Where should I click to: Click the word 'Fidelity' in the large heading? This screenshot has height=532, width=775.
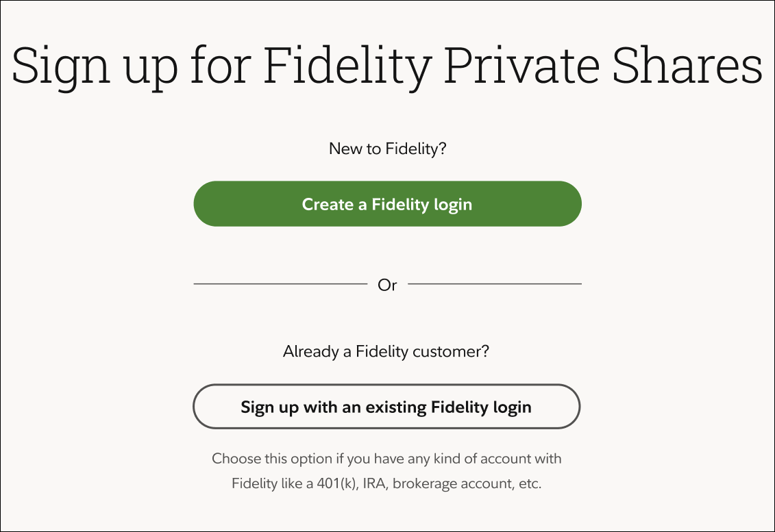coord(347,66)
